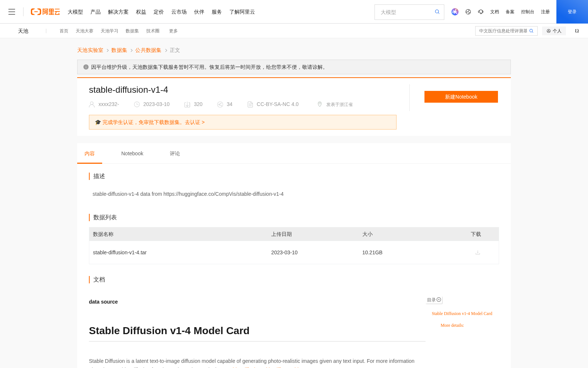Open the 控制台 link
Viewport: 588px width, 368px height.
(528, 12)
